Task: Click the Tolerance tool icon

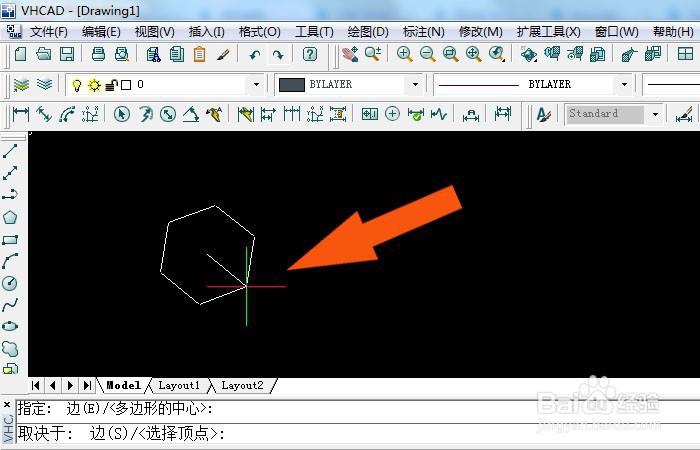Action: [370, 114]
